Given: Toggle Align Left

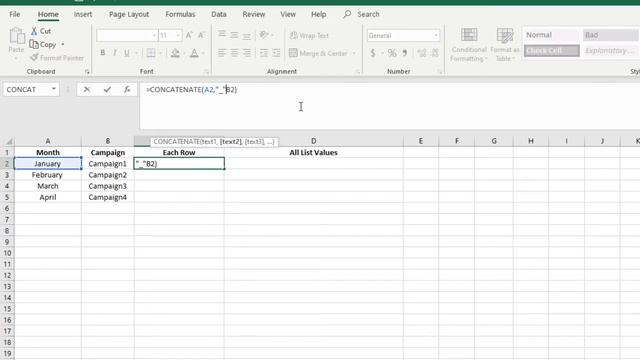Looking at the screenshot, I should pyautogui.click(x=222, y=53).
